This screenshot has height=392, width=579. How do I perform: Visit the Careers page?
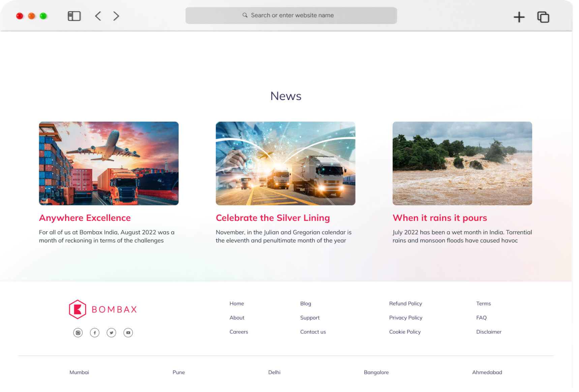click(x=239, y=332)
